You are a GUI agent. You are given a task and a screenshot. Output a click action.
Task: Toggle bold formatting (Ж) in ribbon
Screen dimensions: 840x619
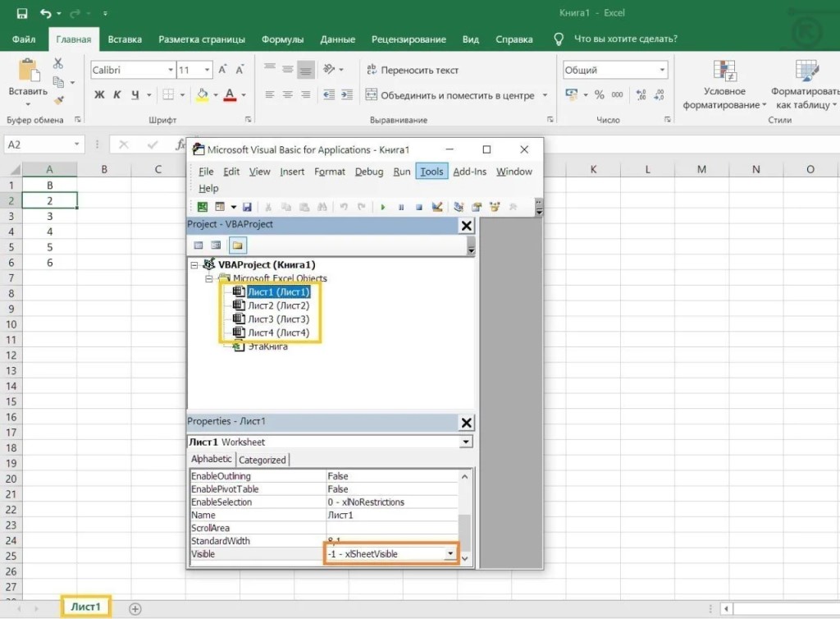pyautogui.click(x=99, y=95)
